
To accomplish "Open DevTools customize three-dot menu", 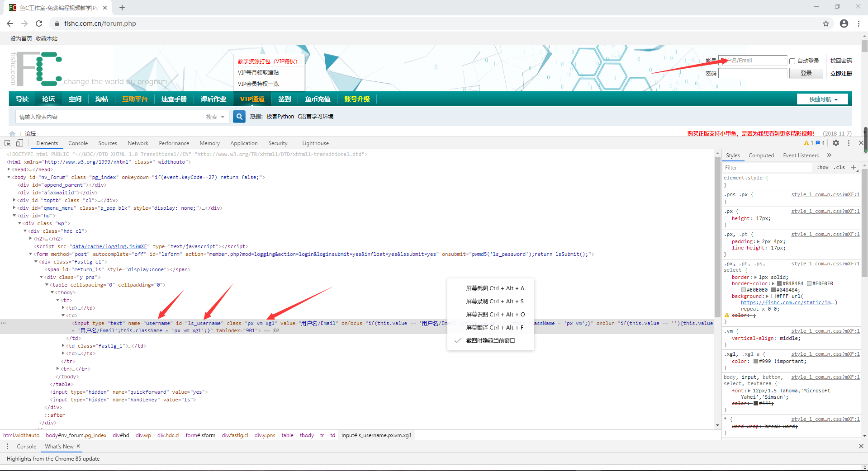I will 849,143.
